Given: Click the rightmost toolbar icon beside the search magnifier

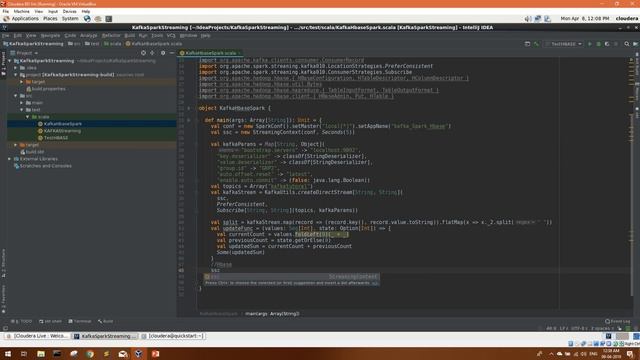Looking at the screenshot, I should coord(636,44).
